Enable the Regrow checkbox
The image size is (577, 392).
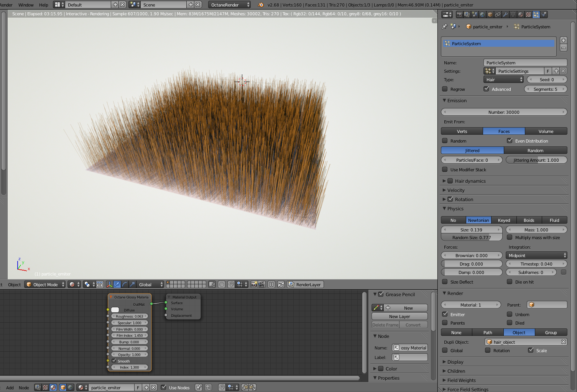[x=445, y=89]
